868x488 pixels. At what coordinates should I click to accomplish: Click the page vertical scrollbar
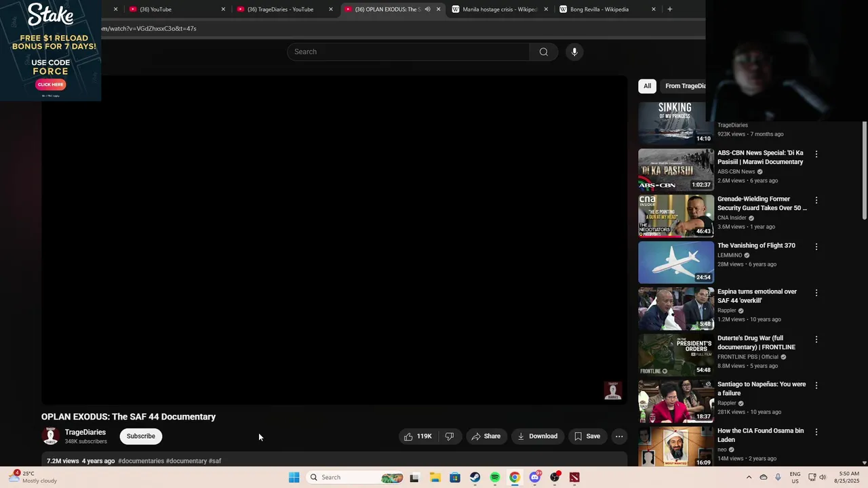(x=864, y=171)
